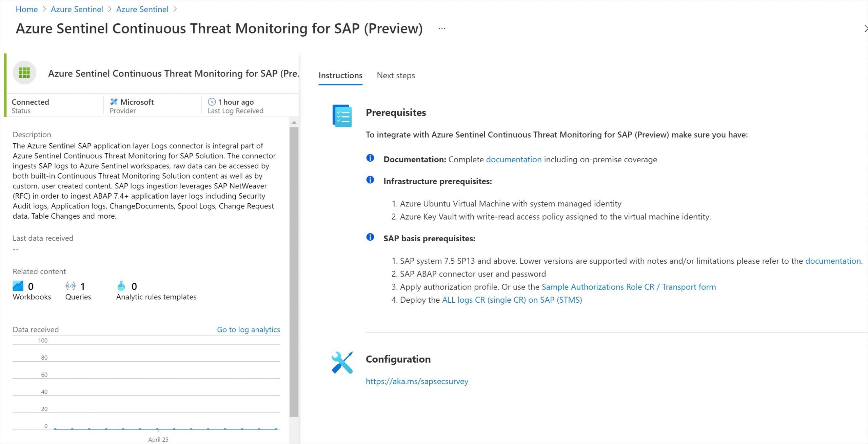Screen dimensions: 868x444
Task: Click the Data received chart label
Action: pos(36,329)
